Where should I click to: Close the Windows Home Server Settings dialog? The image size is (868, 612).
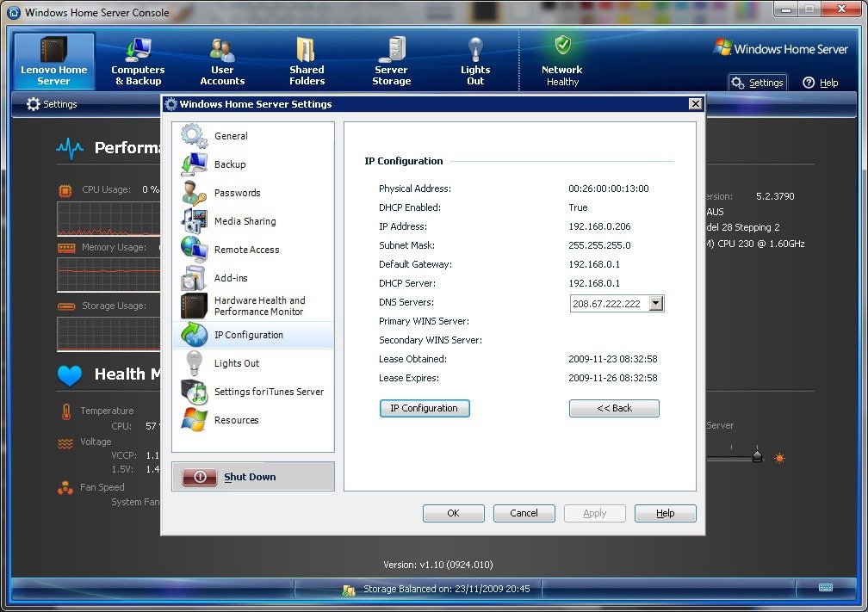[x=695, y=104]
